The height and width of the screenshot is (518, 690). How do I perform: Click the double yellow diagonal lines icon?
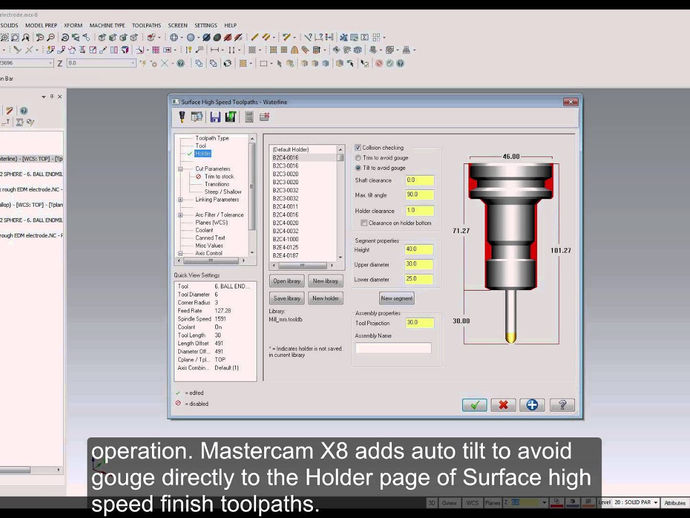tap(266, 37)
